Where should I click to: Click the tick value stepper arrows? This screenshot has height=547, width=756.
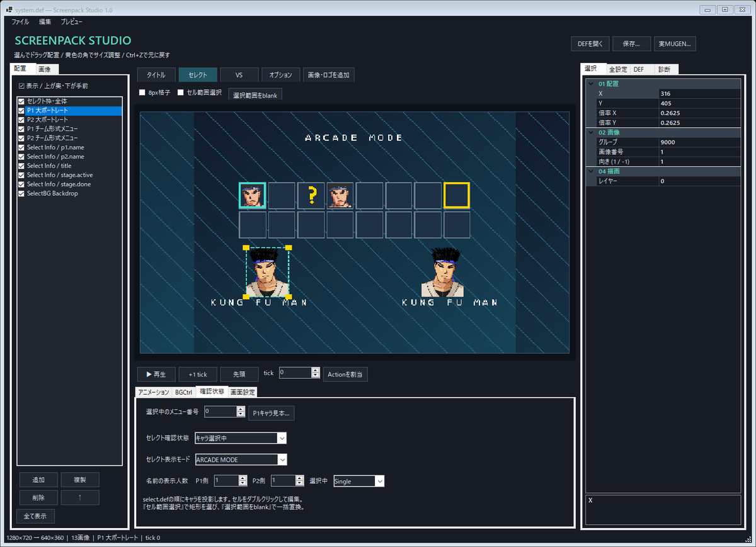pos(316,373)
